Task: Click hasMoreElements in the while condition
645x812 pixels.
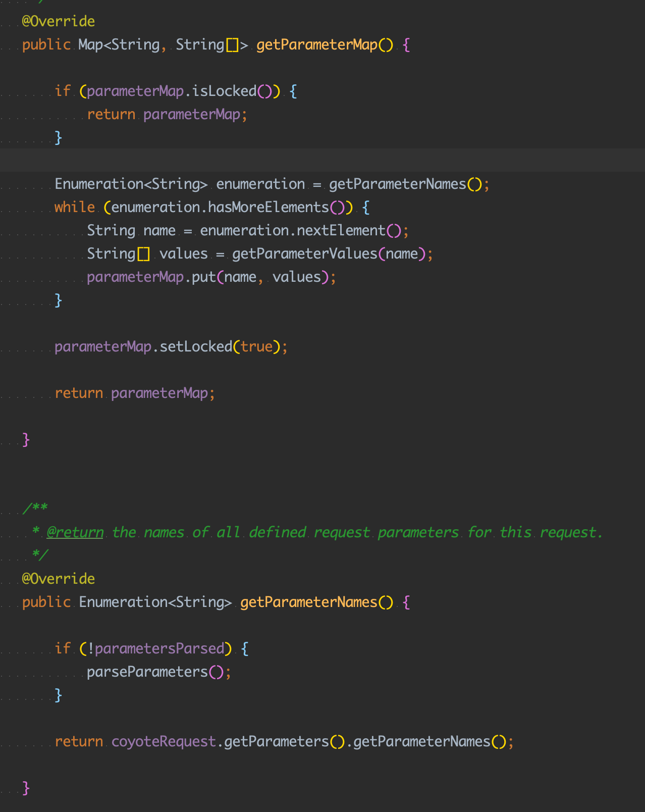Action: pos(268,207)
